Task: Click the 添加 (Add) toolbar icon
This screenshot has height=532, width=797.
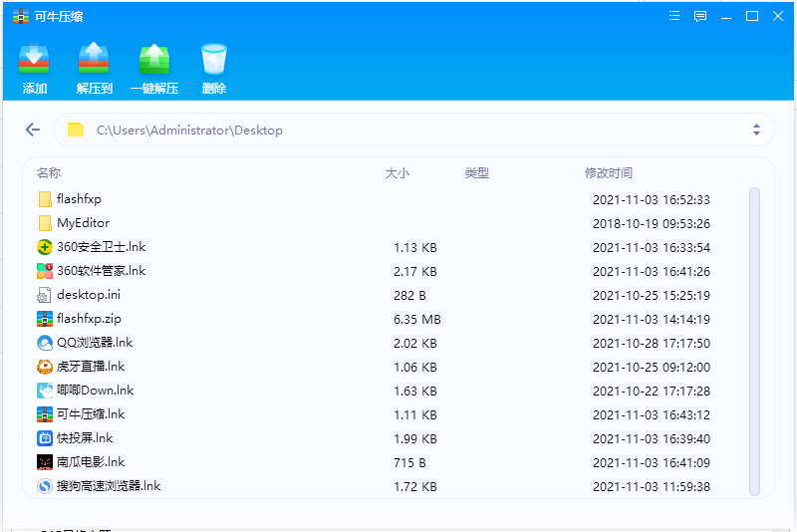Action: click(x=35, y=62)
